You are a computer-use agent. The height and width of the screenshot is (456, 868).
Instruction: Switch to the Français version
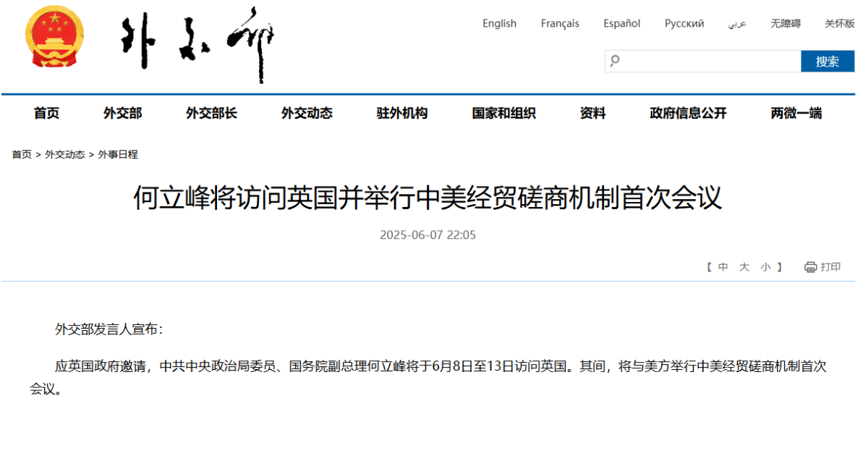coord(560,23)
